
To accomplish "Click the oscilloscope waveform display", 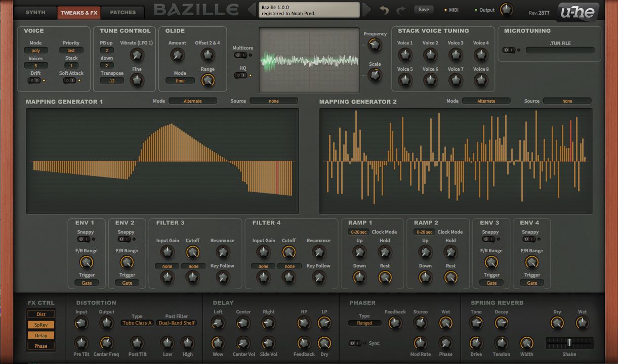I will pos(309,60).
